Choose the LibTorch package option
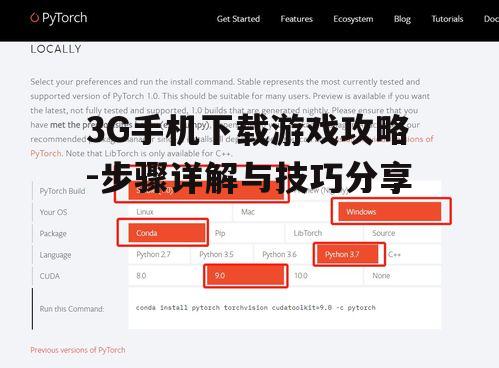Screen dimensions: 499x368 (x=324, y=233)
